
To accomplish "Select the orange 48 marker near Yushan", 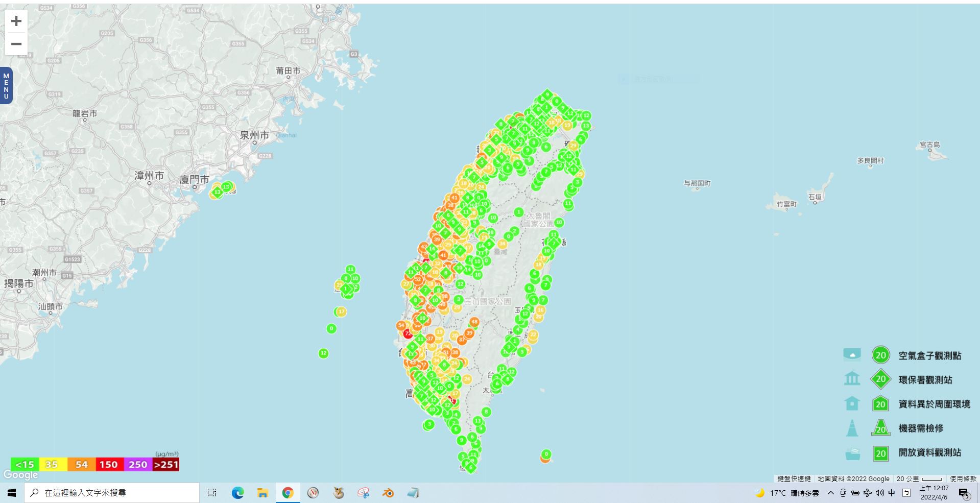I will point(474,322).
